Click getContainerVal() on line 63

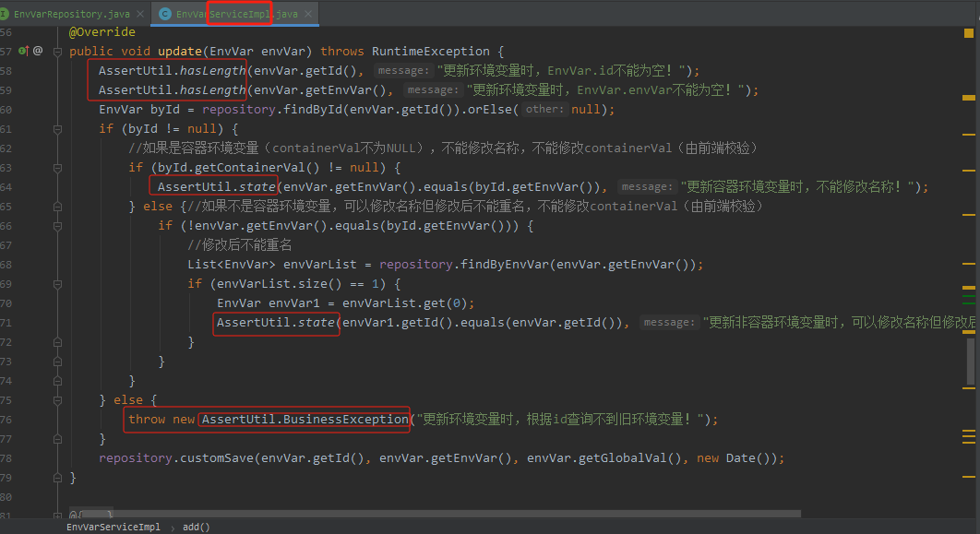coord(257,167)
